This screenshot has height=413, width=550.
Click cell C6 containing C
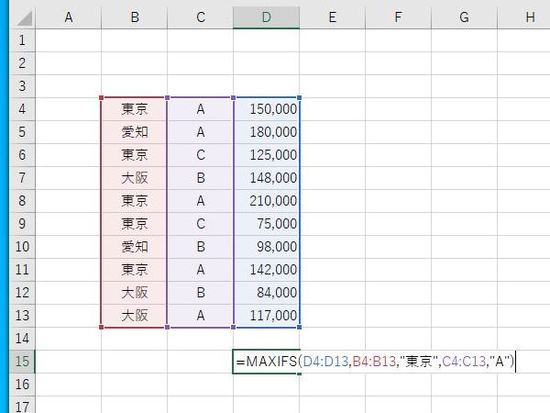(201, 155)
